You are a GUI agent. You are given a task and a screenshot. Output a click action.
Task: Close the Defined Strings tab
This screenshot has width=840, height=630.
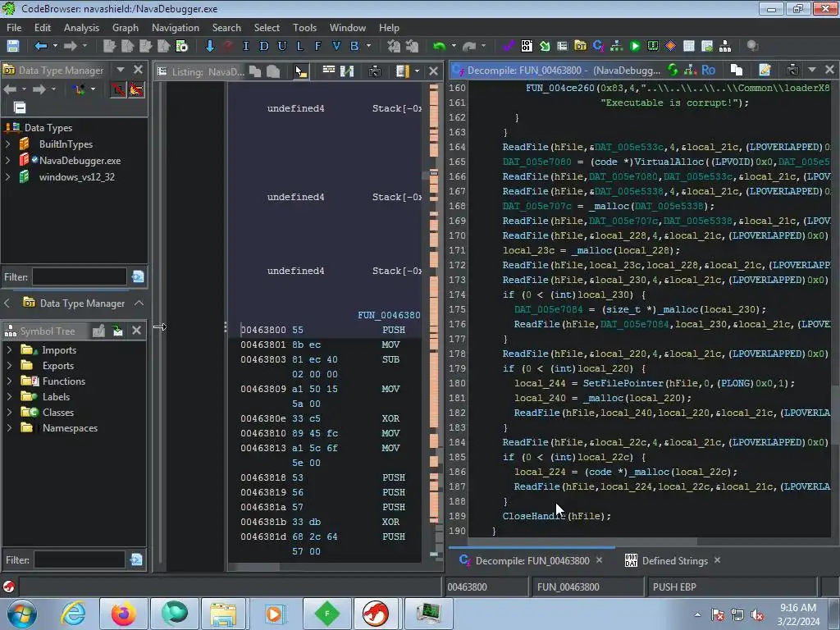click(x=717, y=559)
